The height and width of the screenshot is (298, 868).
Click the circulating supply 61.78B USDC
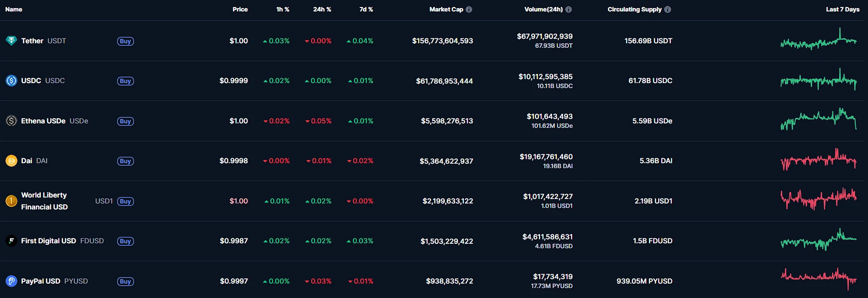(650, 81)
